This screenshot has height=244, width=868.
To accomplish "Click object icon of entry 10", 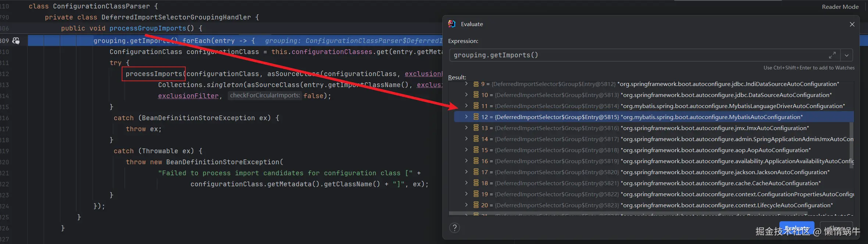I will 476,95.
